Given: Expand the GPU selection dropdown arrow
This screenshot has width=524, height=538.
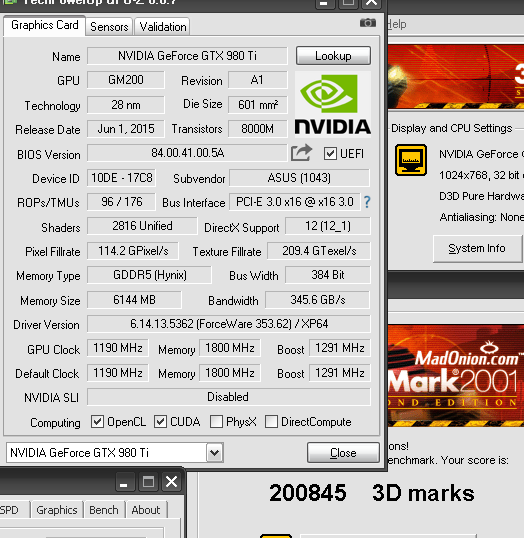Looking at the screenshot, I should [x=214, y=453].
